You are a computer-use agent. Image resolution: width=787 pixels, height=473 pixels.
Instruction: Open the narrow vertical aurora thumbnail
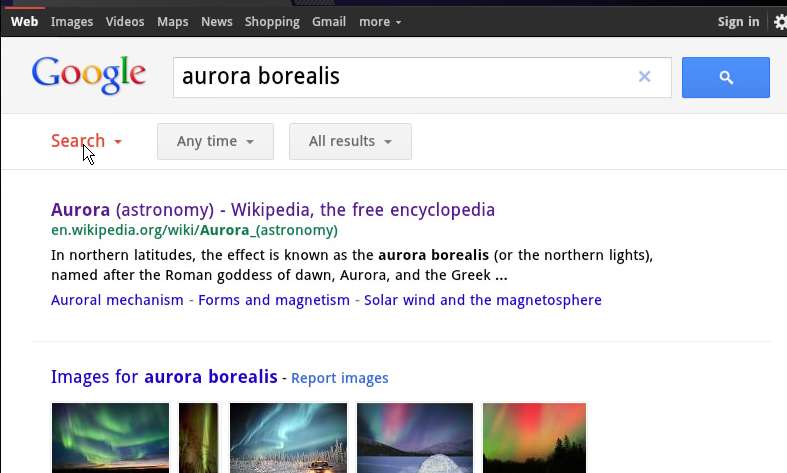pyautogui.click(x=199, y=438)
